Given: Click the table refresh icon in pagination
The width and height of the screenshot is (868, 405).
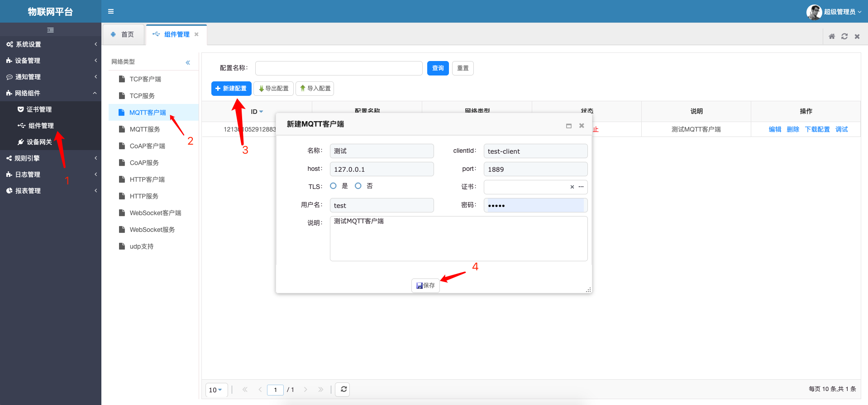Looking at the screenshot, I should pyautogui.click(x=343, y=389).
